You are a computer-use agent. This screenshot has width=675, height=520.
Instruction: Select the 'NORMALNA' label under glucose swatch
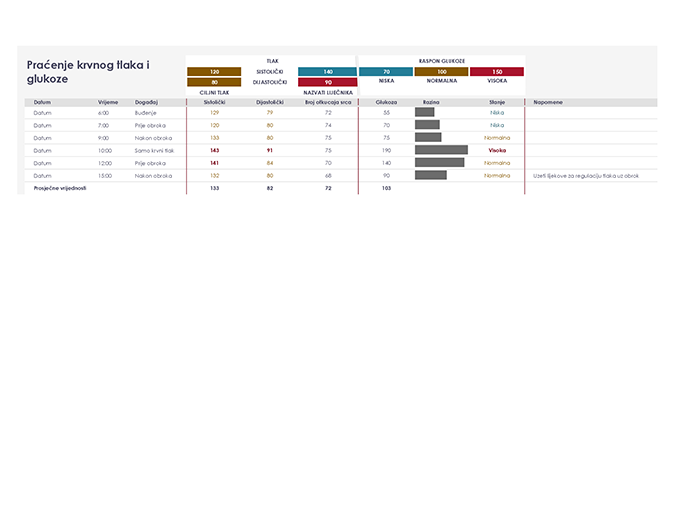442,80
